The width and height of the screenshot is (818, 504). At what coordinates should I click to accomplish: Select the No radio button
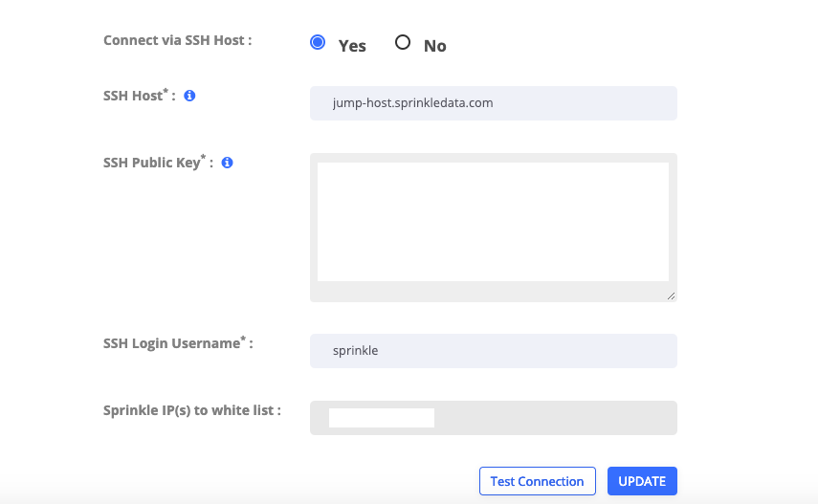point(403,43)
